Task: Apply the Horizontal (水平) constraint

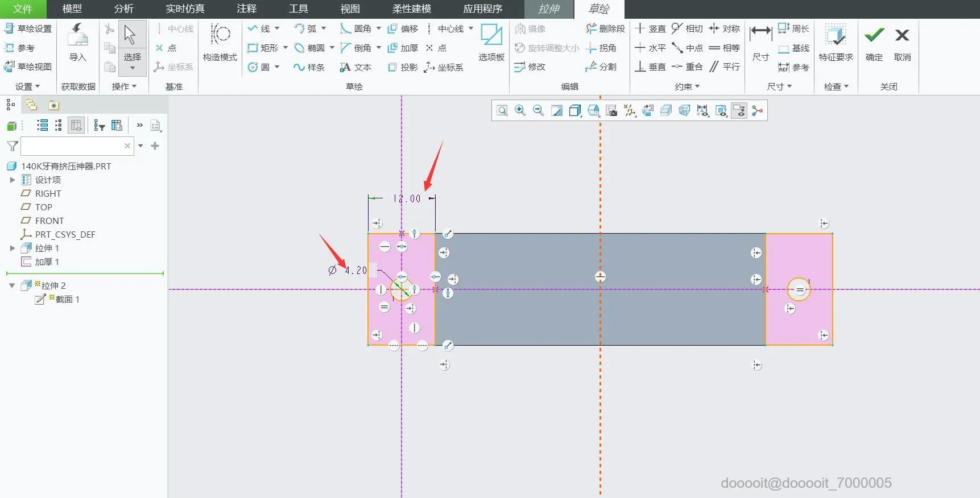Action: pyautogui.click(x=650, y=48)
